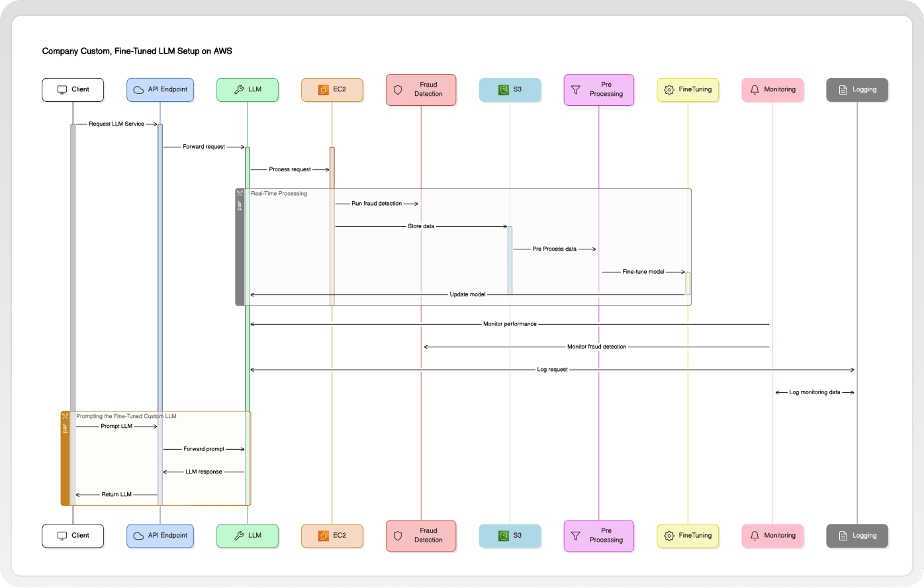Click the gear icon in the top FineTuning box
Screen dimensions: 924x588
669,90
